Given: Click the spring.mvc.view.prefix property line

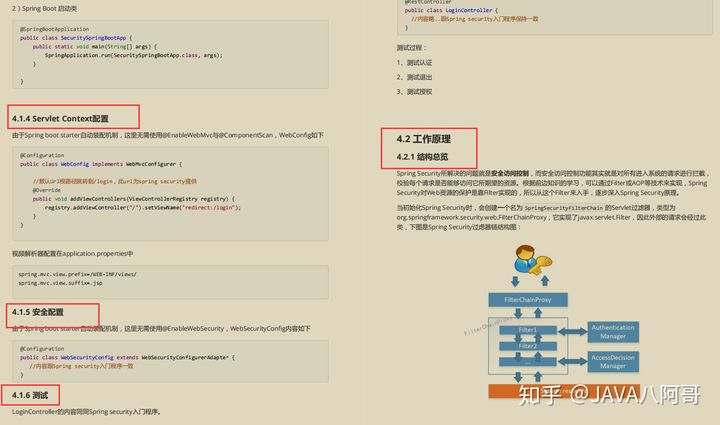Looking at the screenshot, I should [78, 274].
